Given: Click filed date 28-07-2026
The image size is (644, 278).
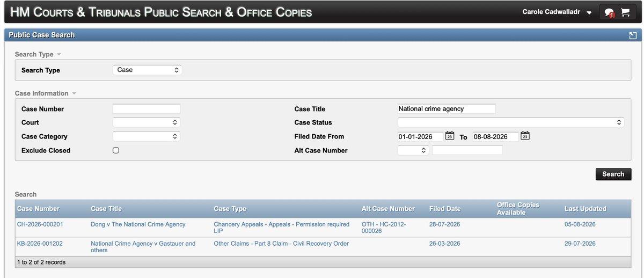Looking at the screenshot, I should pos(445,224).
